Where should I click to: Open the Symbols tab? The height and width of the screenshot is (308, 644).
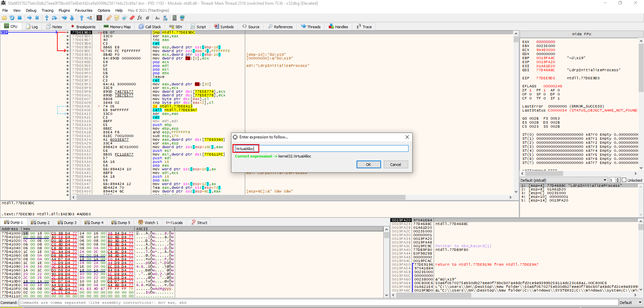[224, 27]
